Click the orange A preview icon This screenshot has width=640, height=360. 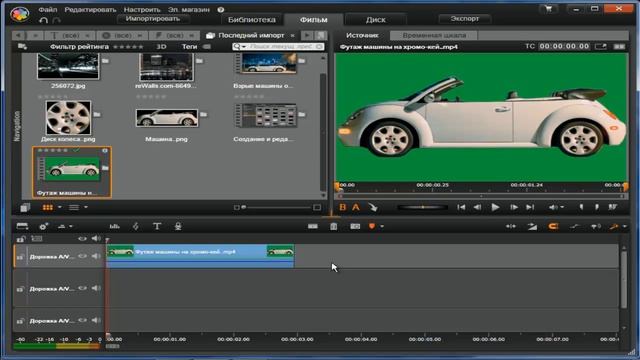(356, 207)
